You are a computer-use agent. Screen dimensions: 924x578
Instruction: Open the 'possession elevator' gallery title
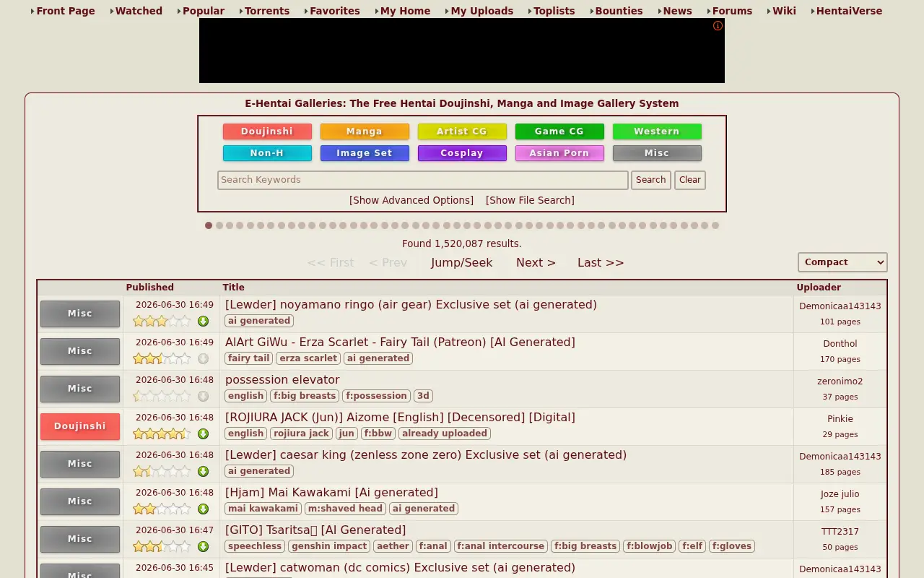pos(282,380)
